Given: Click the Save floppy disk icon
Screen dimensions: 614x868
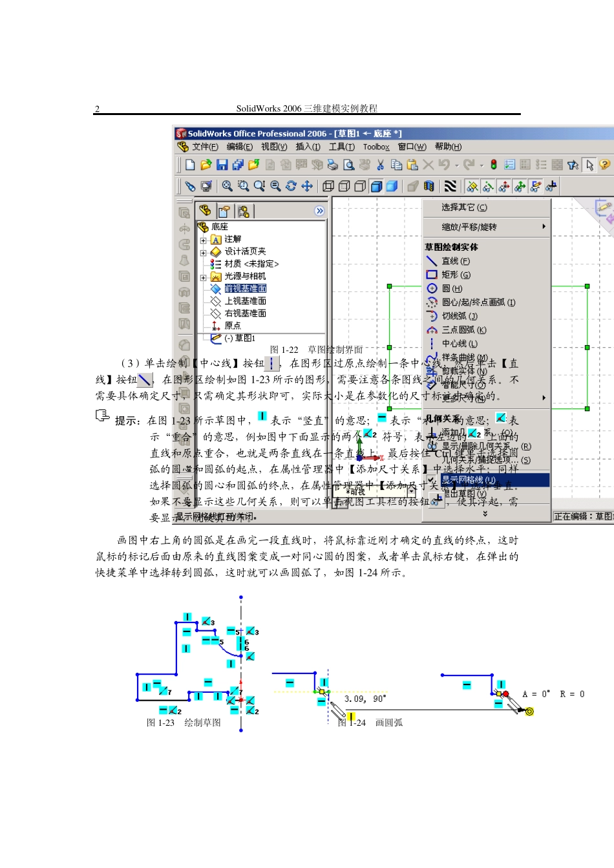Looking at the screenshot, I should tap(222, 165).
